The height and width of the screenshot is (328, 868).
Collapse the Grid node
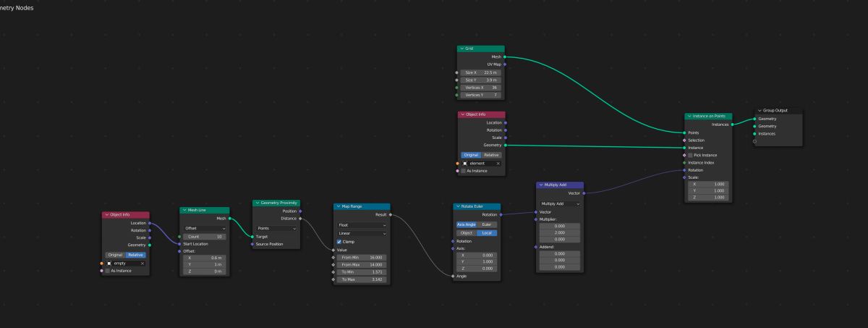point(461,49)
